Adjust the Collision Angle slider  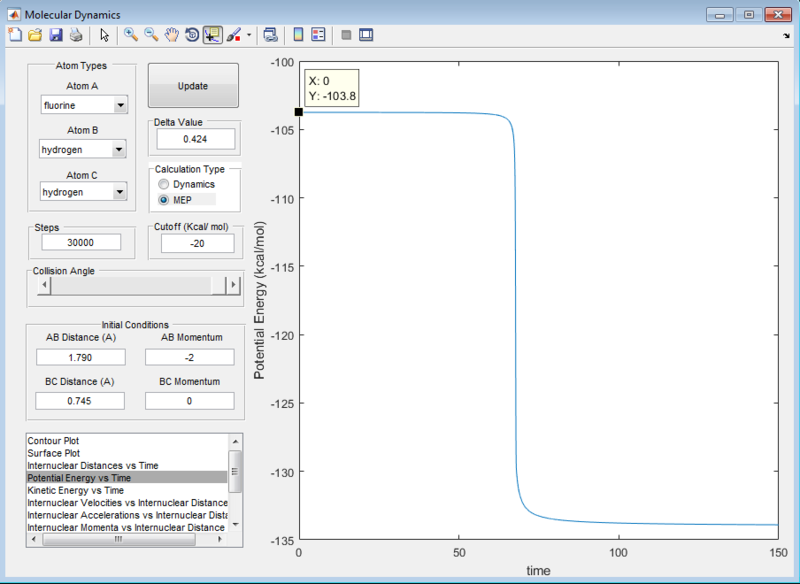pyautogui.click(x=135, y=285)
